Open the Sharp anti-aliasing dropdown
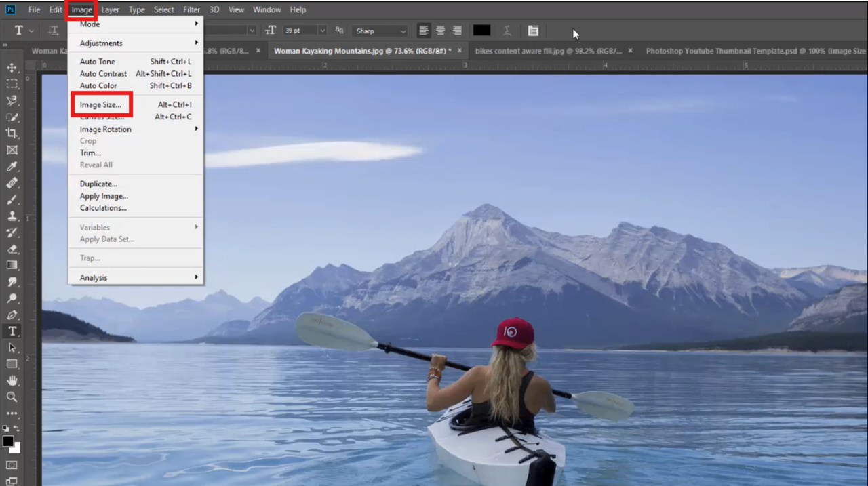The image size is (868, 486). 380,31
